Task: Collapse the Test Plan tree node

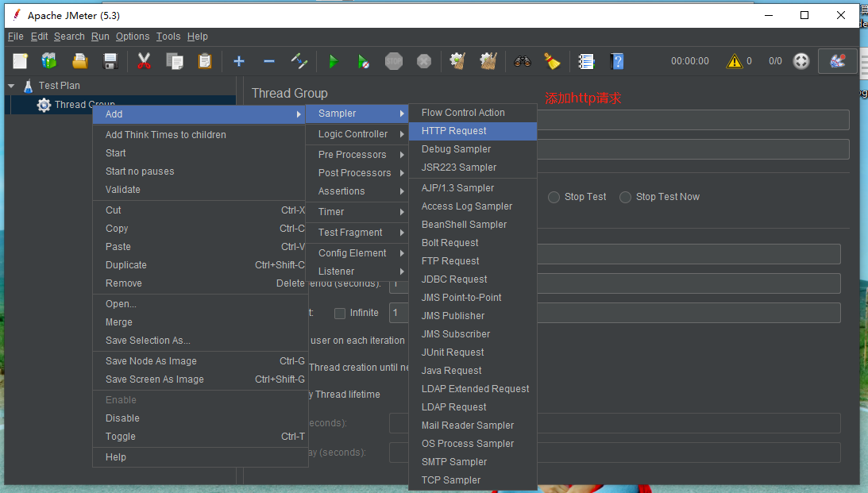Action: (11, 86)
